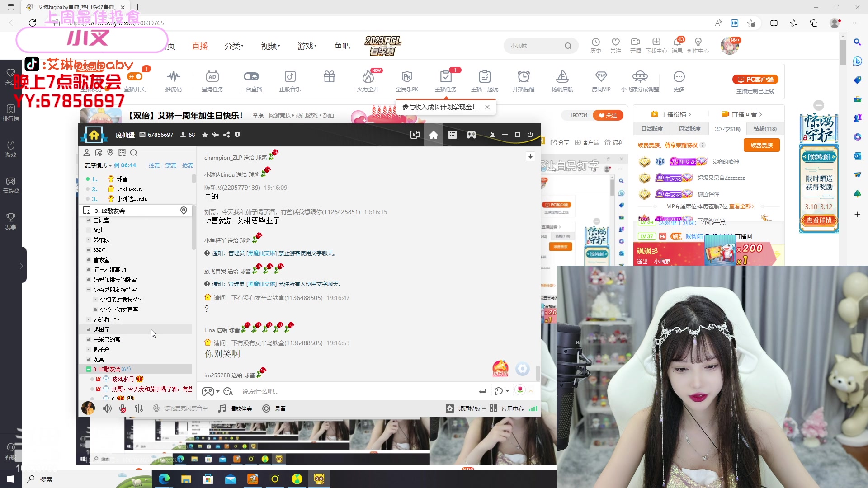Image resolution: width=868 pixels, height=488 pixels.
Task: Select the 鱼吧 nav menu item
Action: pyautogui.click(x=342, y=46)
